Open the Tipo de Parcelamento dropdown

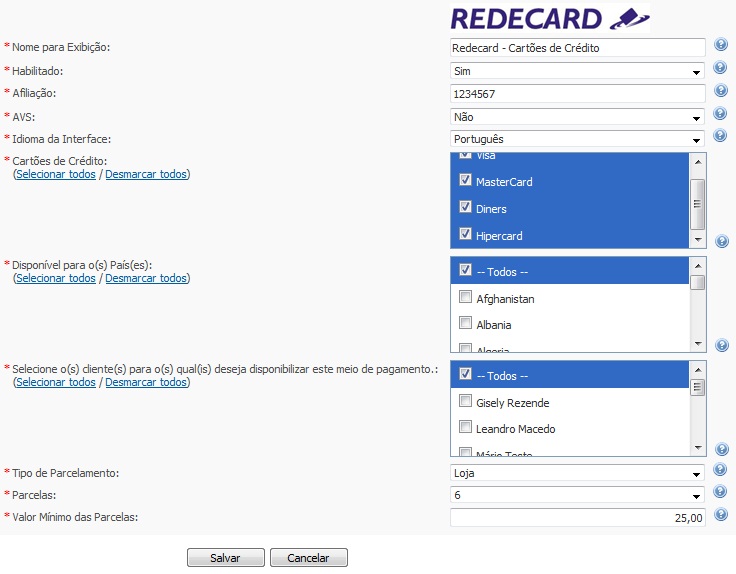coord(577,473)
